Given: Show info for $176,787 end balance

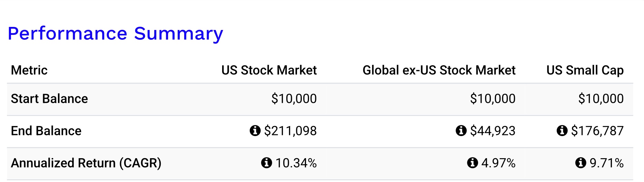Looking at the screenshot, I should click(x=562, y=131).
